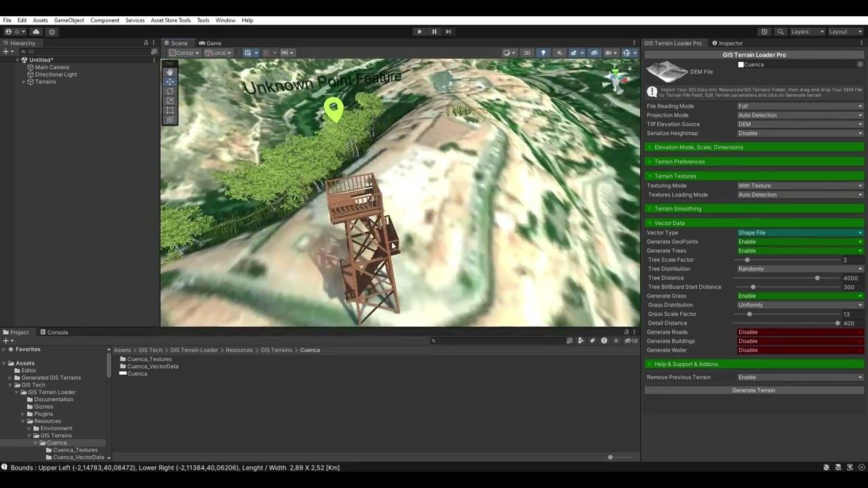Open the GameObject menu
868x488 pixels.
pyautogui.click(x=69, y=20)
